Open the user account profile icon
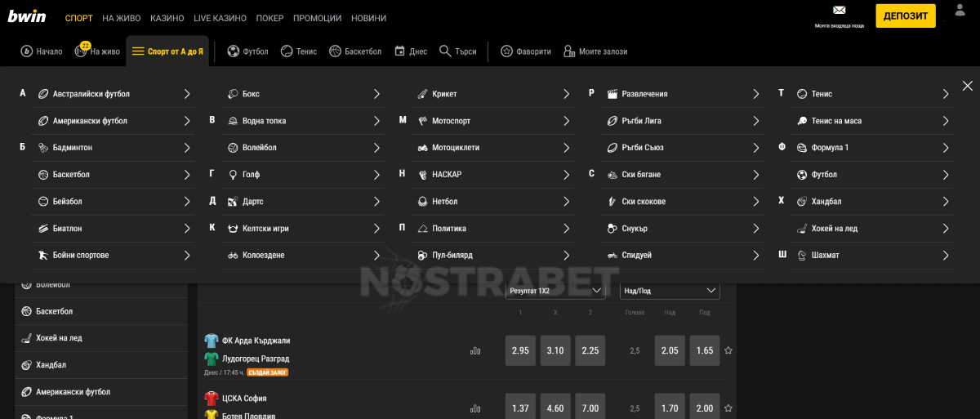The image size is (980, 419). point(960,10)
